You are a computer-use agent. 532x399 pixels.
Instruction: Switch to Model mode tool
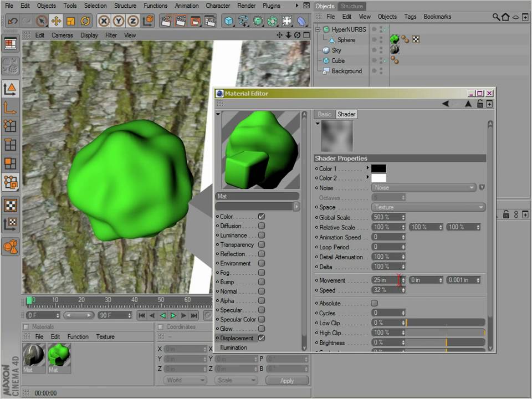(x=10, y=89)
